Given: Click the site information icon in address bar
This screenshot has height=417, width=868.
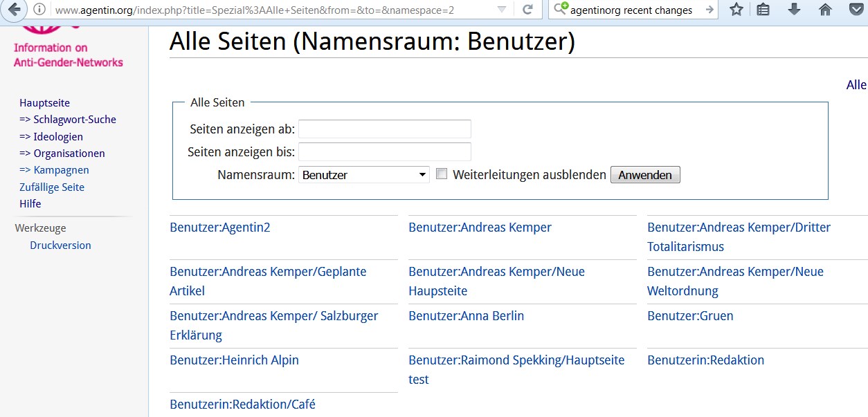Looking at the screenshot, I should coord(39,10).
